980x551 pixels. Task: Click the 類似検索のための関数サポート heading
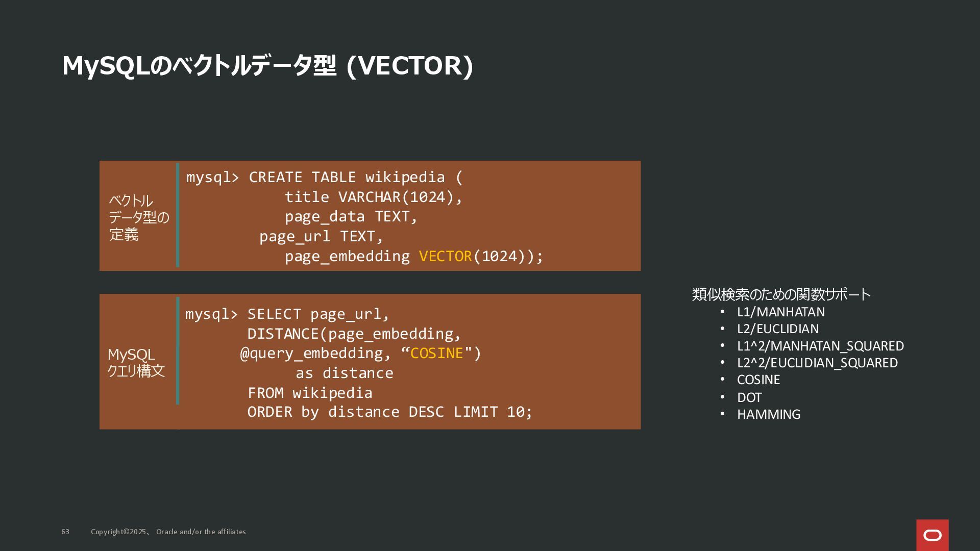(781, 294)
